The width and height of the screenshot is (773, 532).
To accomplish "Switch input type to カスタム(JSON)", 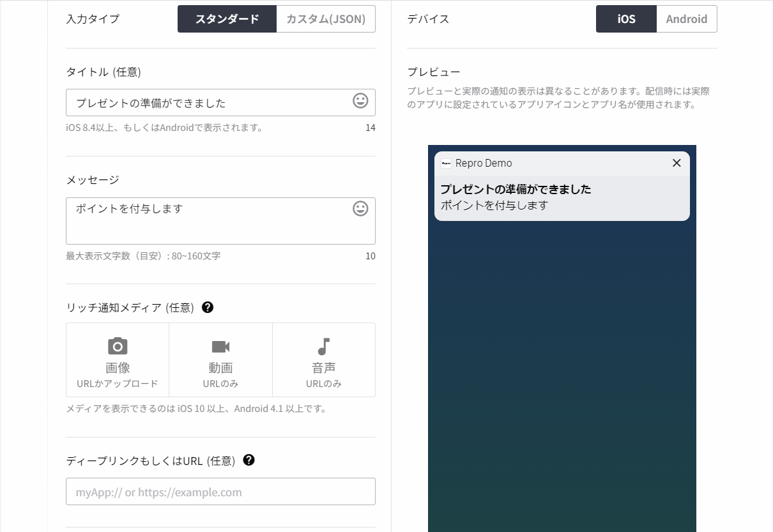I will tap(326, 19).
